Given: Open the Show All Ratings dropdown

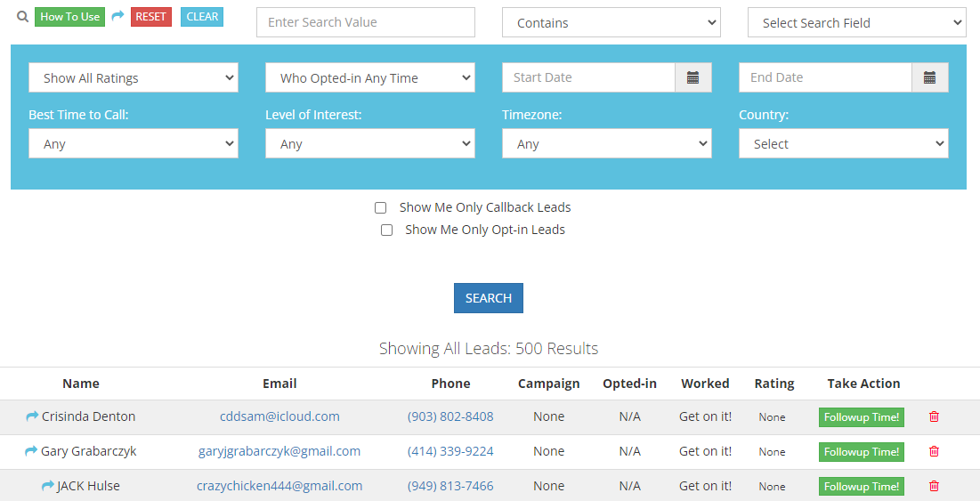Looking at the screenshot, I should coord(134,77).
